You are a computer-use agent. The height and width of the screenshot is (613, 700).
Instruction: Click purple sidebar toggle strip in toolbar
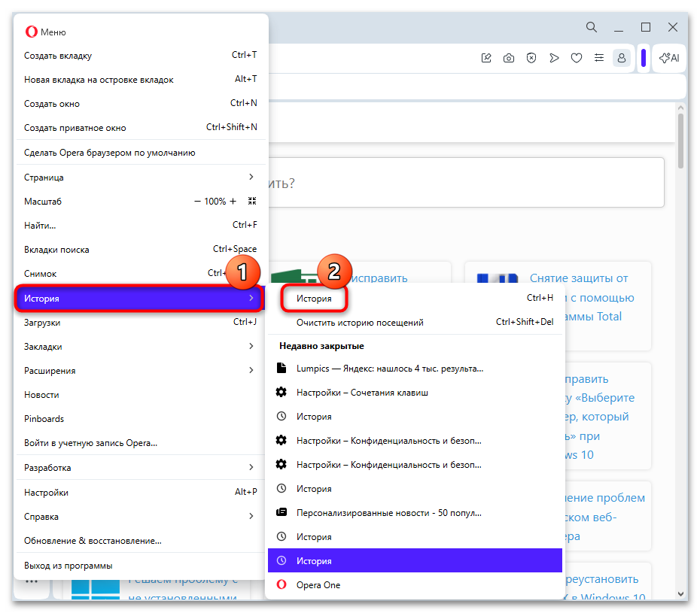644,58
